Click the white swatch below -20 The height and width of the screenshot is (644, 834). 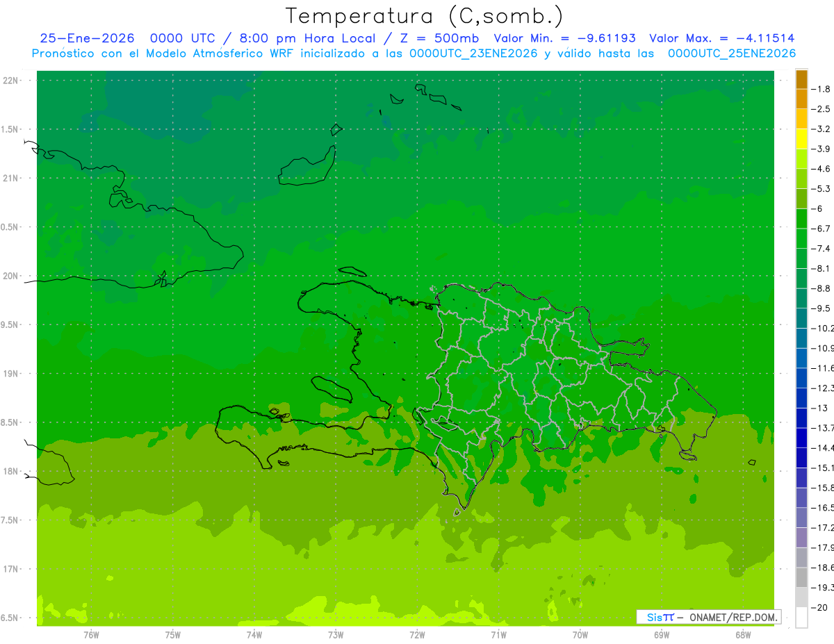tap(801, 618)
